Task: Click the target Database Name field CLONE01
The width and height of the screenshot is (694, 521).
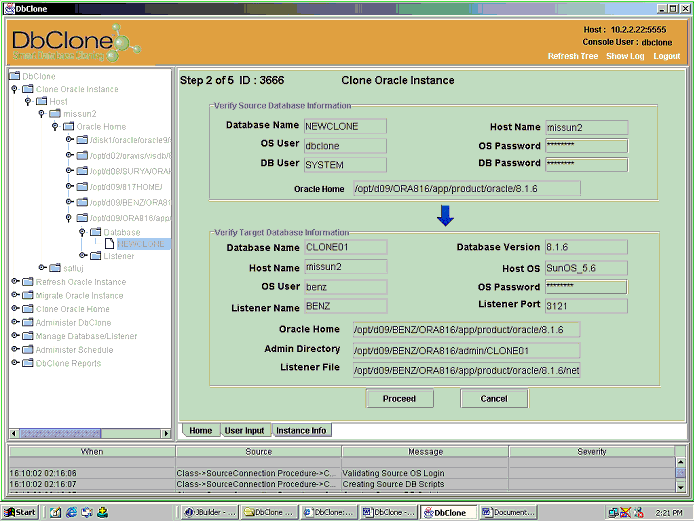Action: [346, 247]
